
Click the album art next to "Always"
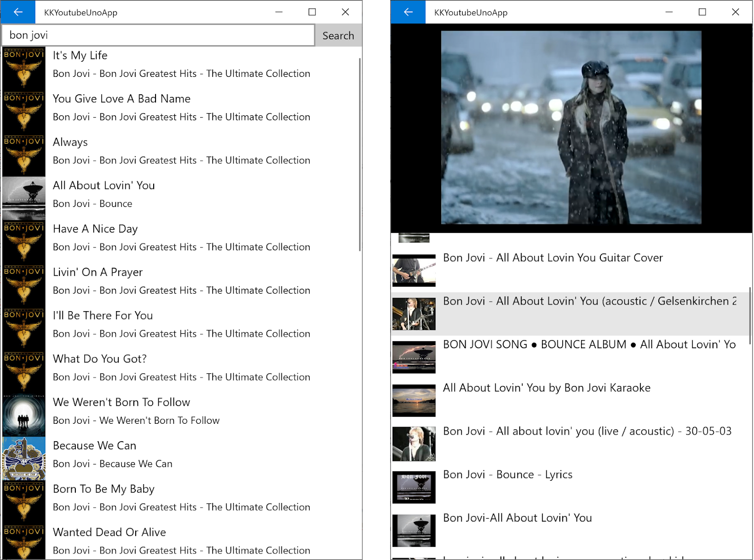point(24,155)
